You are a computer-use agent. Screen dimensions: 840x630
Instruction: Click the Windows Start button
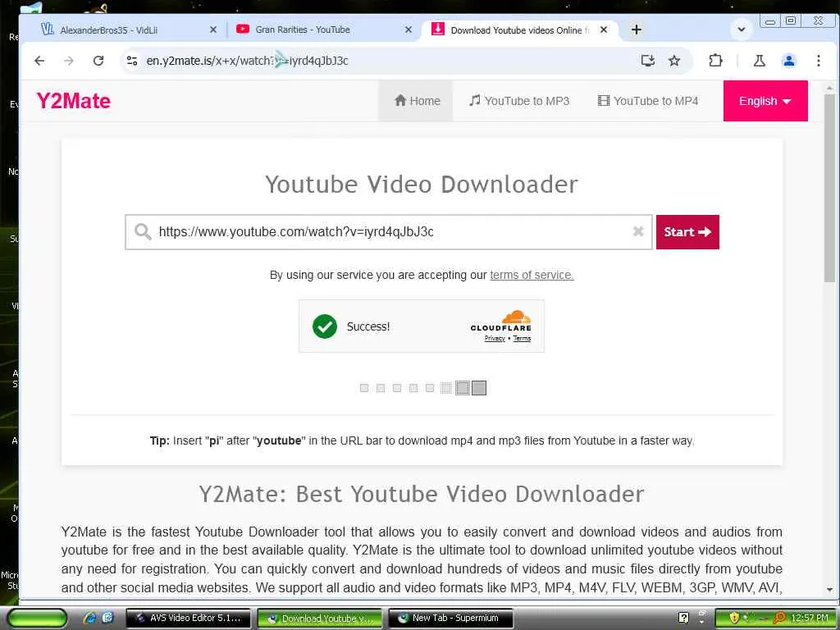[37, 619]
